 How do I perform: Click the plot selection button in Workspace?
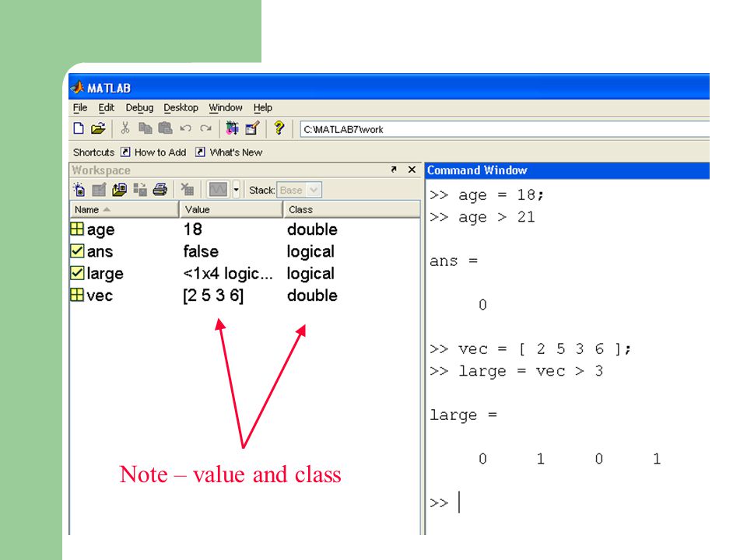[218, 190]
